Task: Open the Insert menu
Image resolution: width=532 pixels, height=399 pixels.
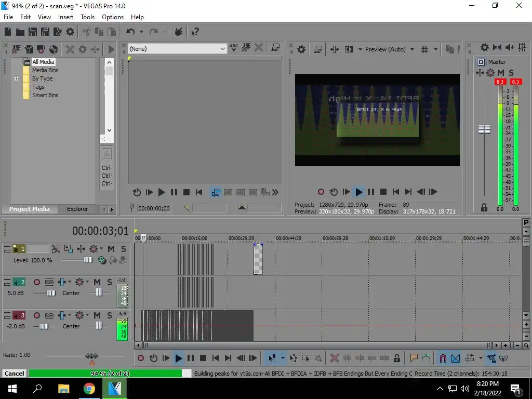Action: pyautogui.click(x=65, y=17)
